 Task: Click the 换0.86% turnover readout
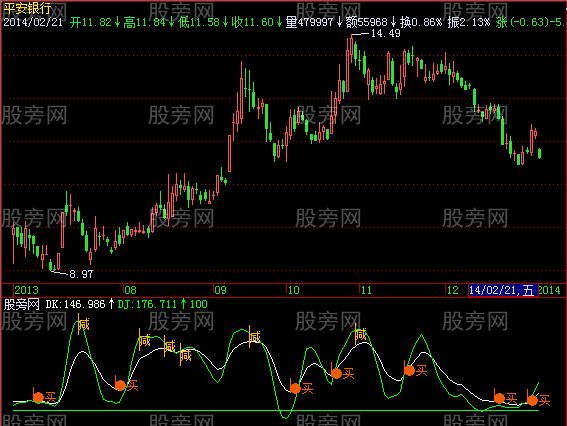[421, 22]
